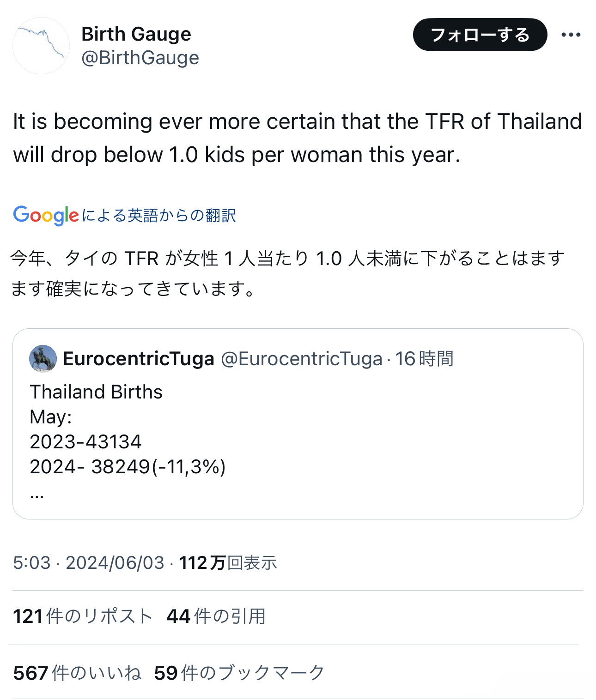Click the 16時間 timestamp on quoted post

pos(424,359)
